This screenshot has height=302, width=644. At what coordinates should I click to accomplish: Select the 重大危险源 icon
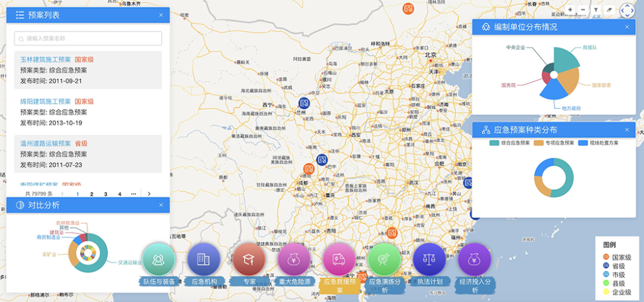pyautogui.click(x=295, y=260)
